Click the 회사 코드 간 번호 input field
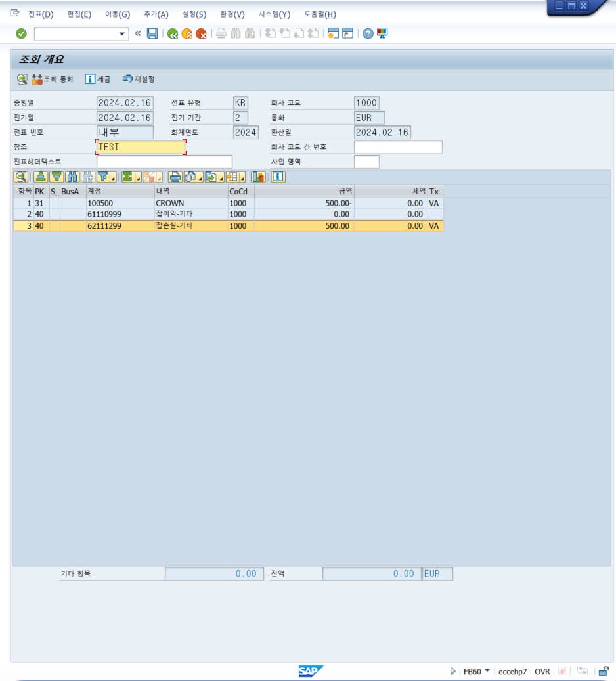 pyautogui.click(x=398, y=147)
